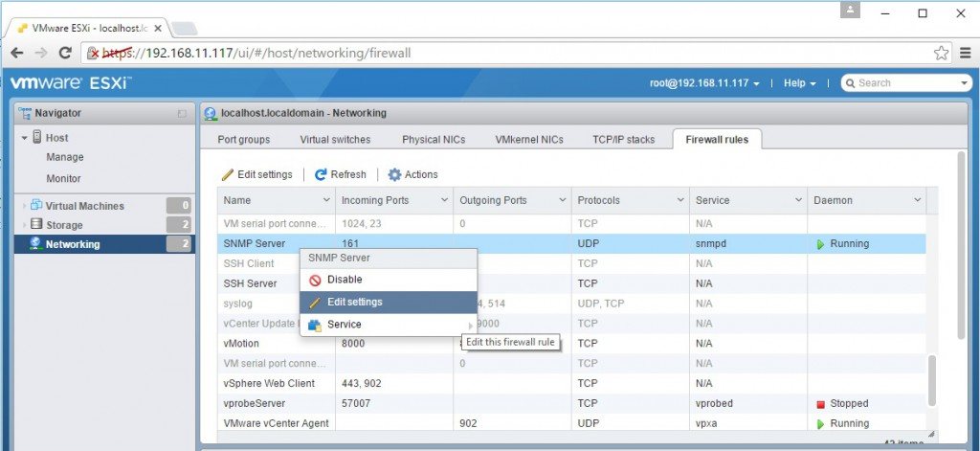Click the 443, 902 incoming ports cell
The height and width of the screenshot is (451, 980).
(393, 383)
